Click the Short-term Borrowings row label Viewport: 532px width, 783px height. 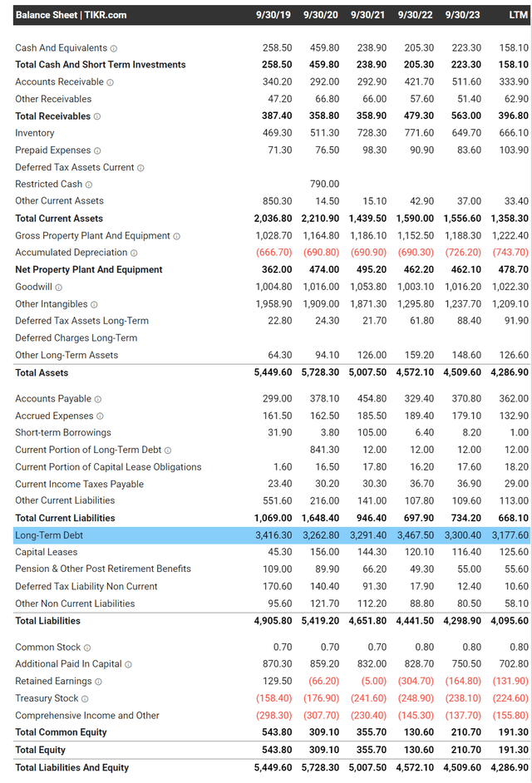(x=63, y=432)
